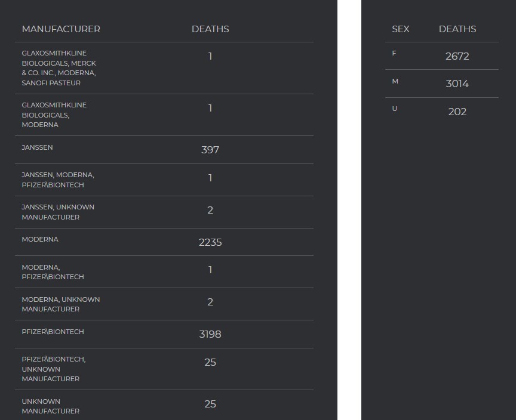Screen dimensions: 516x420
Task: Select the Moderna, Unknown Manufacturer row label
Action: [60, 304]
